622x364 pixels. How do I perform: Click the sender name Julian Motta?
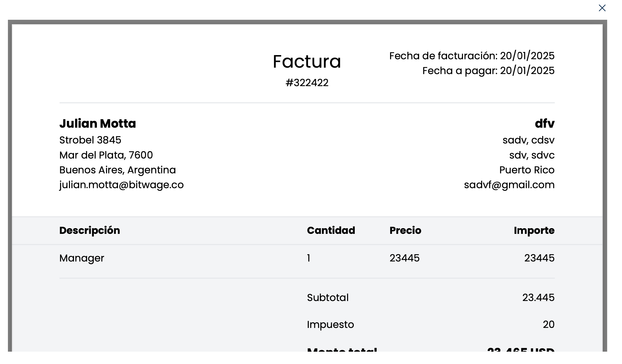tap(98, 123)
